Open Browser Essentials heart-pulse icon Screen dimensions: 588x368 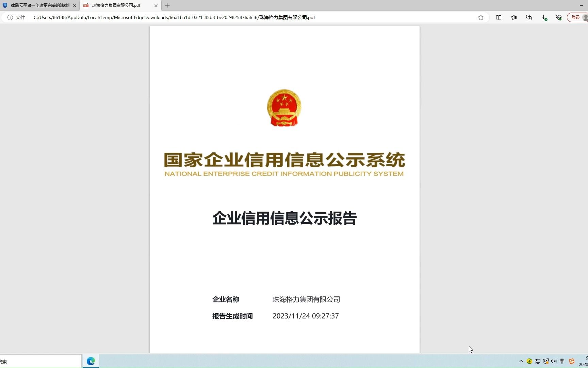tap(559, 17)
